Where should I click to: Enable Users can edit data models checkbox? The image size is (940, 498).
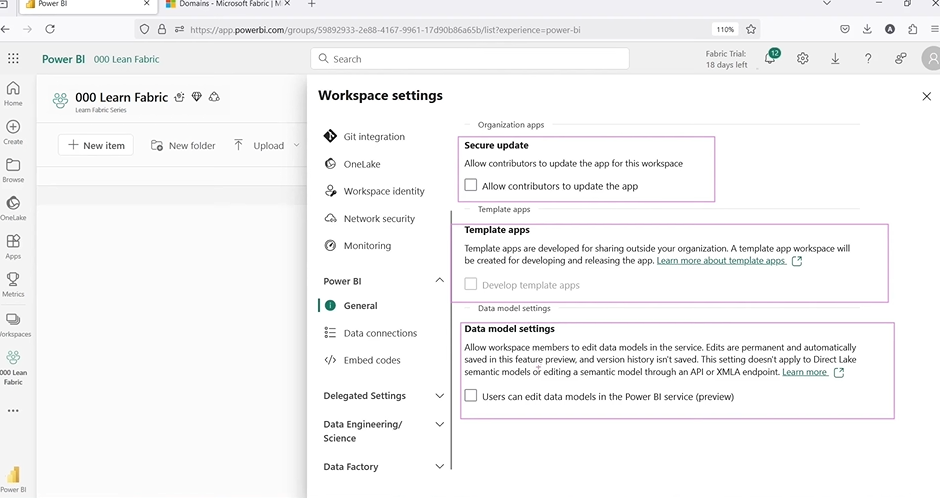(x=471, y=396)
